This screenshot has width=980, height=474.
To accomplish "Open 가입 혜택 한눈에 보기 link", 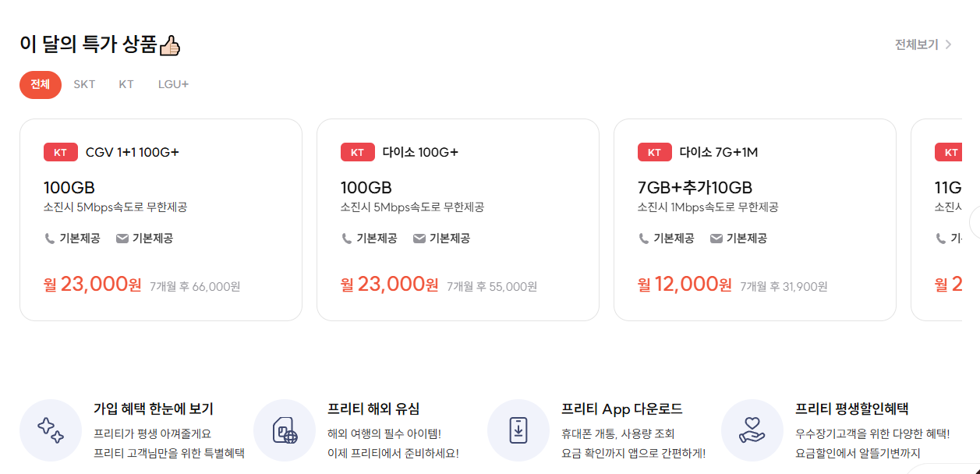I will pos(154,409).
